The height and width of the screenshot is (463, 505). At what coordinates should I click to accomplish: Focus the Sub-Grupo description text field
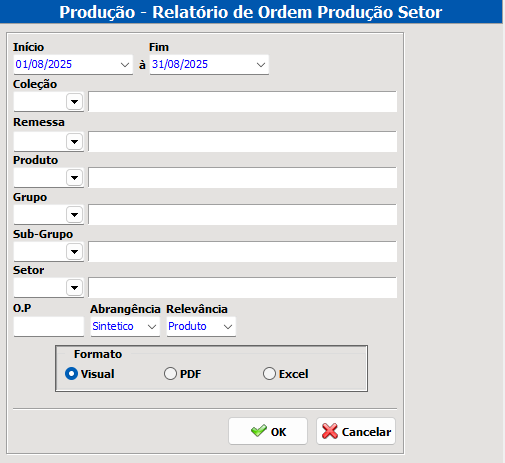pos(242,251)
